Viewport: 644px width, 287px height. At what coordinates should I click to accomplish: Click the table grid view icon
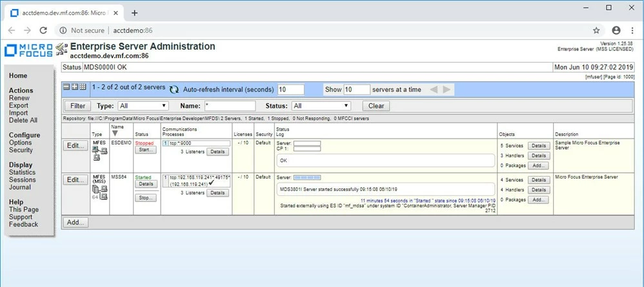[83, 86]
